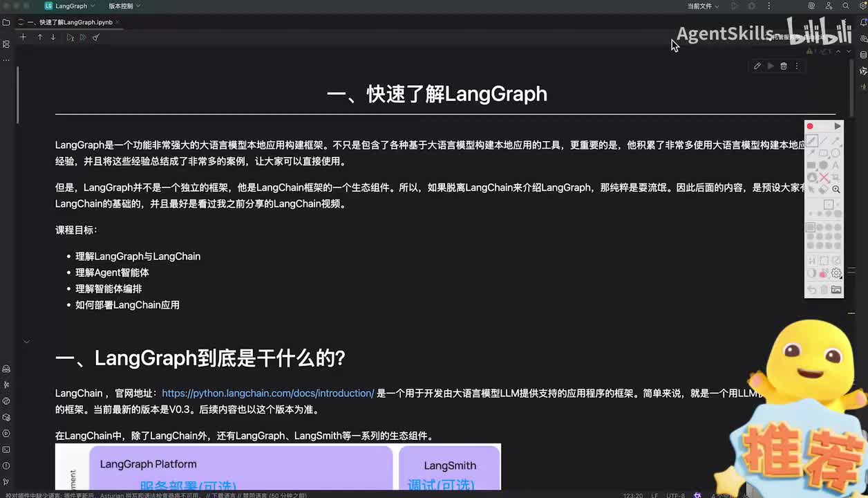
Task: Click the Debug bug icon in top toolbar
Action: tap(751, 6)
